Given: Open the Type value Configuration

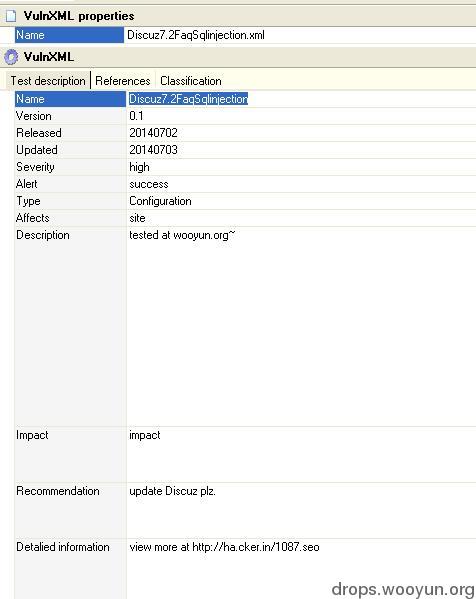Looking at the screenshot, I should pos(160,201).
